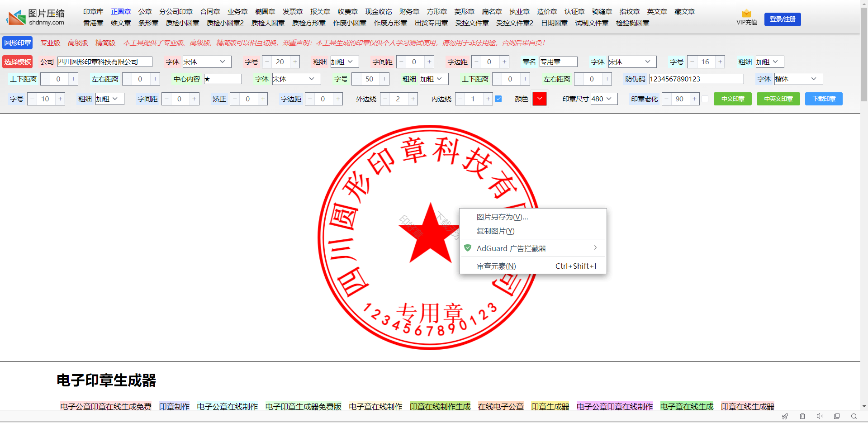
Task: Click the blue 圆形印章 badge icon
Action: 17,43
